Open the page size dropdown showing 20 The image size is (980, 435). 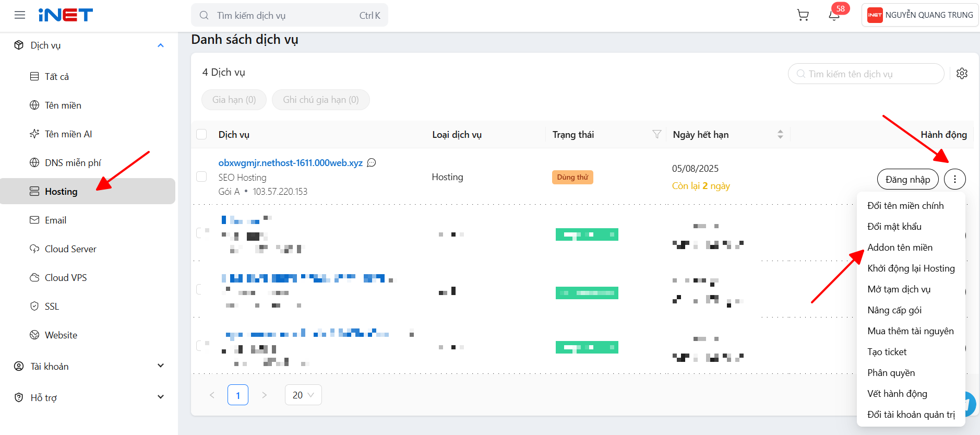pyautogui.click(x=303, y=395)
